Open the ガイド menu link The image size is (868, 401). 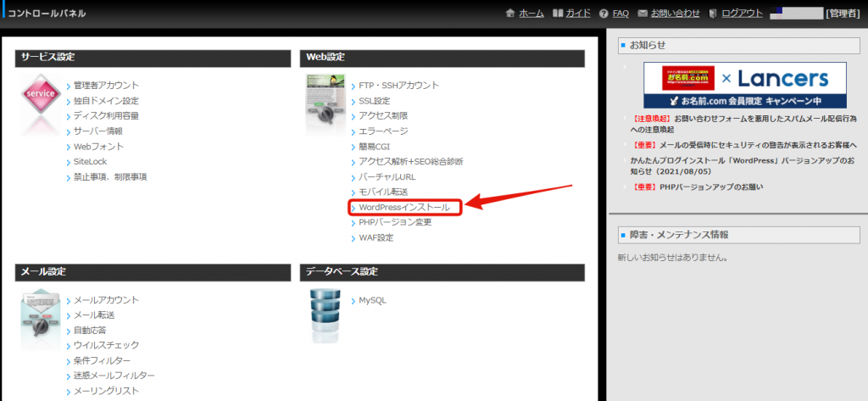pos(578,14)
